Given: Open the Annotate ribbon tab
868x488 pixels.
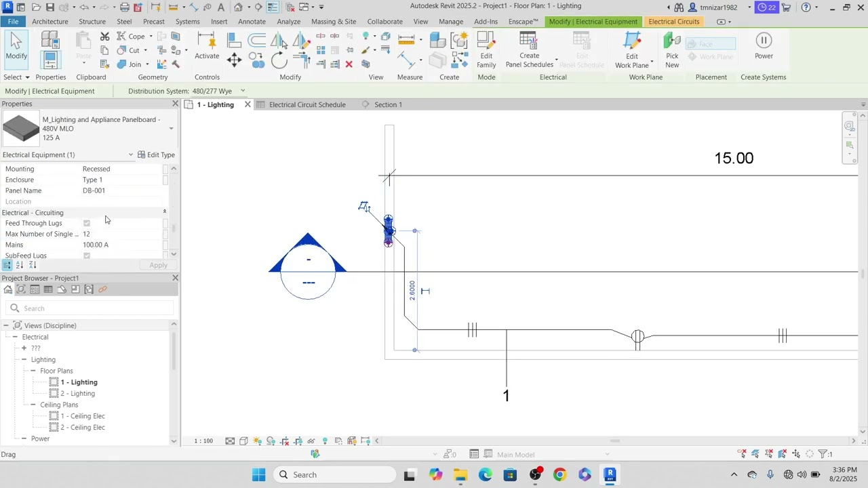Looking at the screenshot, I should 252,22.
